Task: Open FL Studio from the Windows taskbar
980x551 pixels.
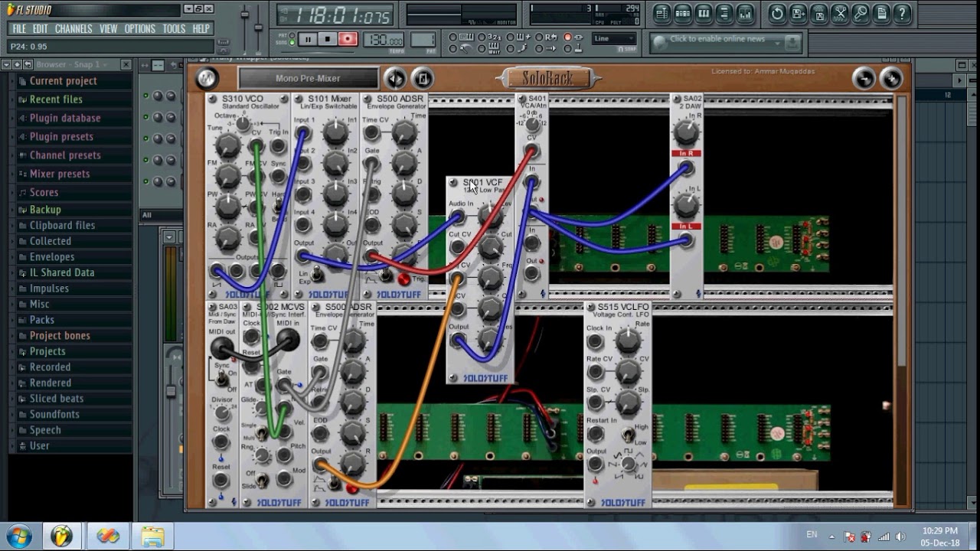Action: coord(61,536)
